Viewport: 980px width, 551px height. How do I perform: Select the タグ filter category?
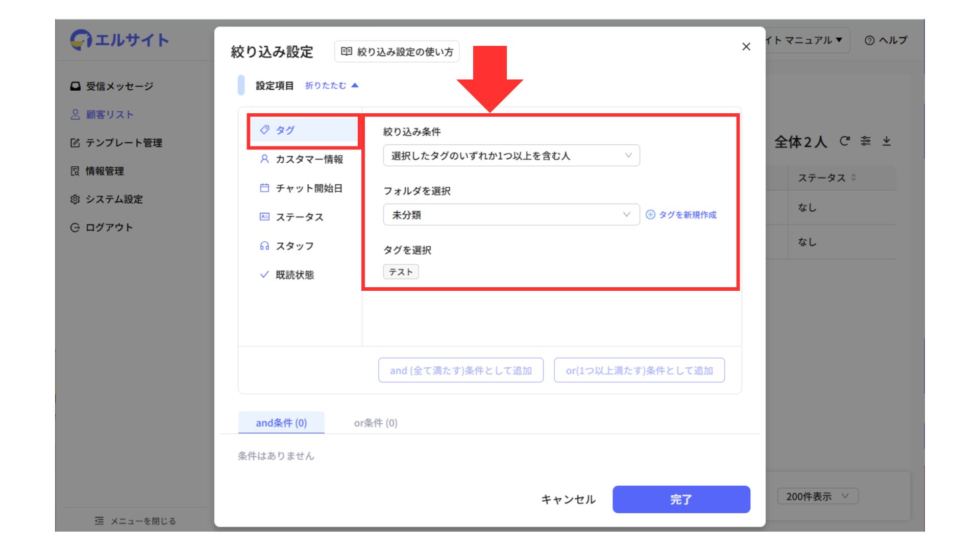tap(303, 130)
